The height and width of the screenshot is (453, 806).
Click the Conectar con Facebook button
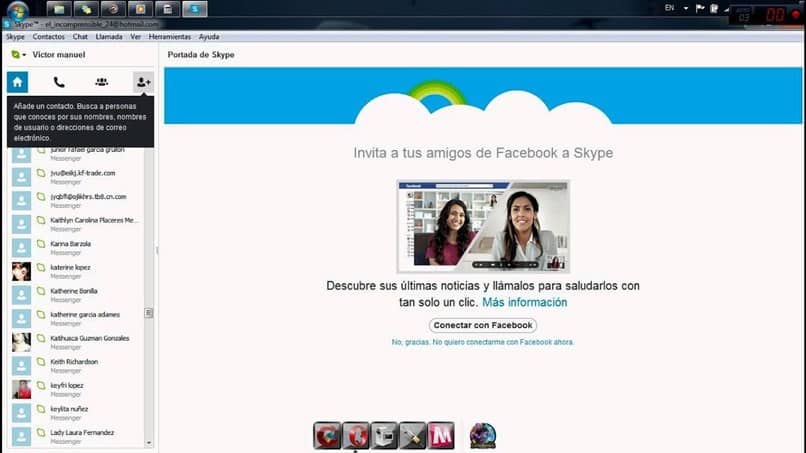point(483,325)
